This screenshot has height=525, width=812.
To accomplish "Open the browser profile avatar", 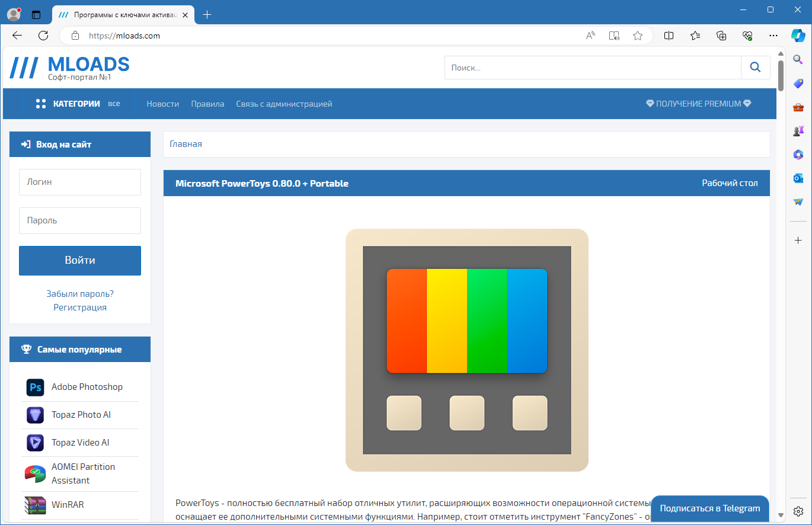I will pos(14,14).
